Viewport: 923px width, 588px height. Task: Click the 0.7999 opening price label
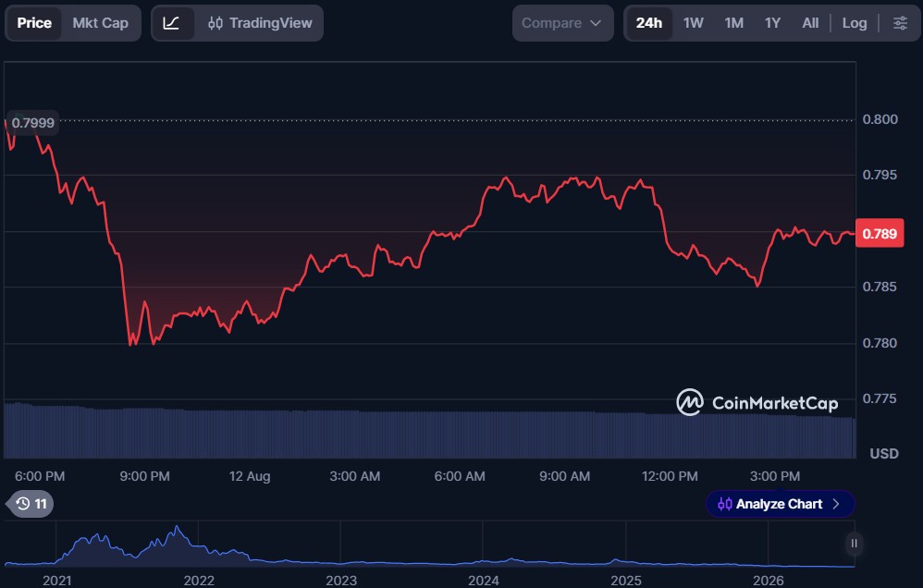(x=33, y=122)
